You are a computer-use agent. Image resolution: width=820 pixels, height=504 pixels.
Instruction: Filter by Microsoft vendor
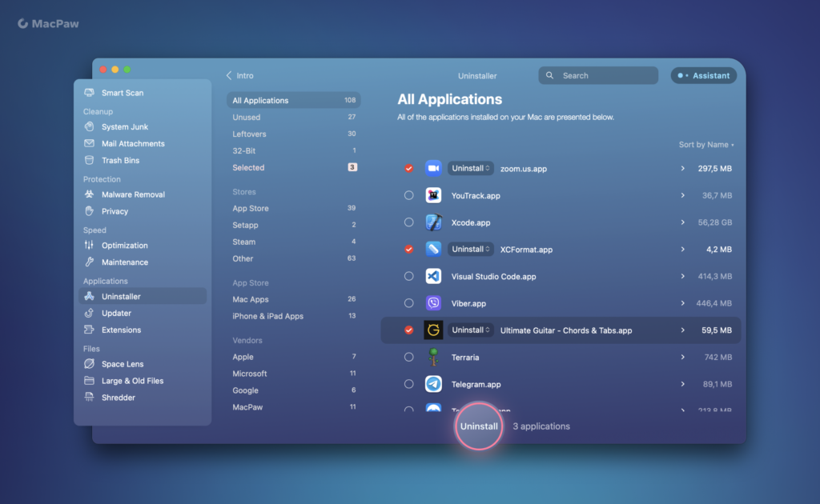(x=293, y=374)
